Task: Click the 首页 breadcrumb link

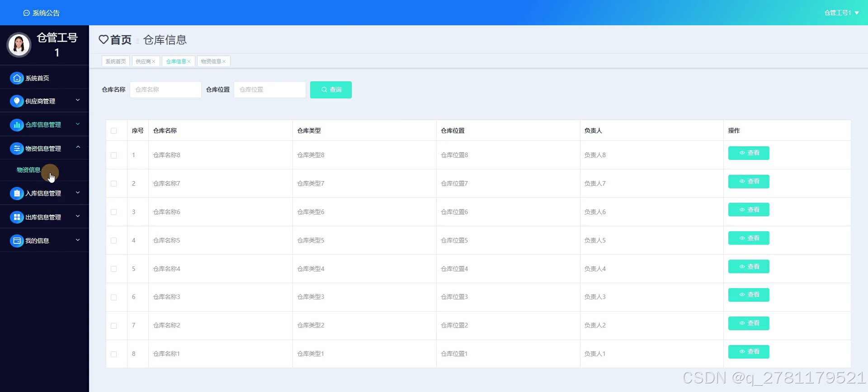Action: (121, 40)
